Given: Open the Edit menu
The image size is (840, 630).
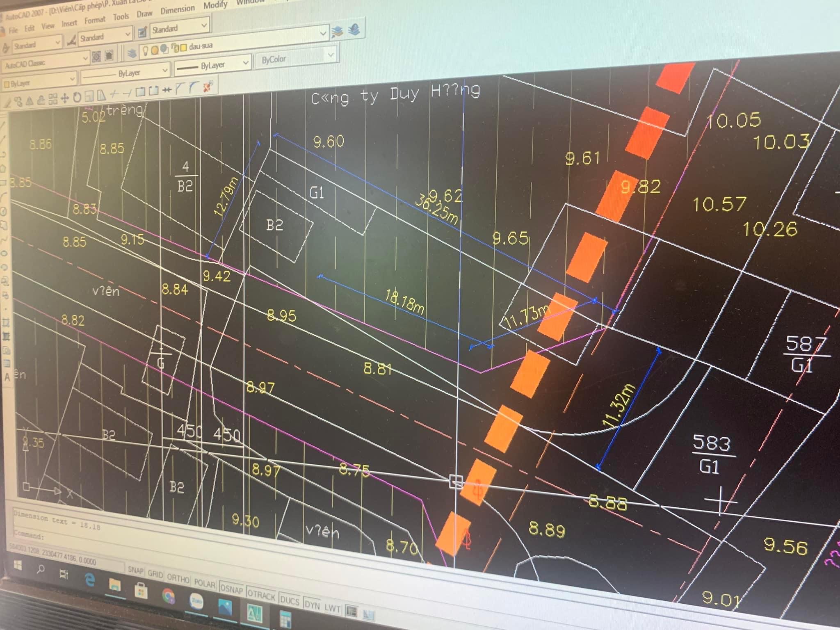Looking at the screenshot, I should (x=29, y=28).
